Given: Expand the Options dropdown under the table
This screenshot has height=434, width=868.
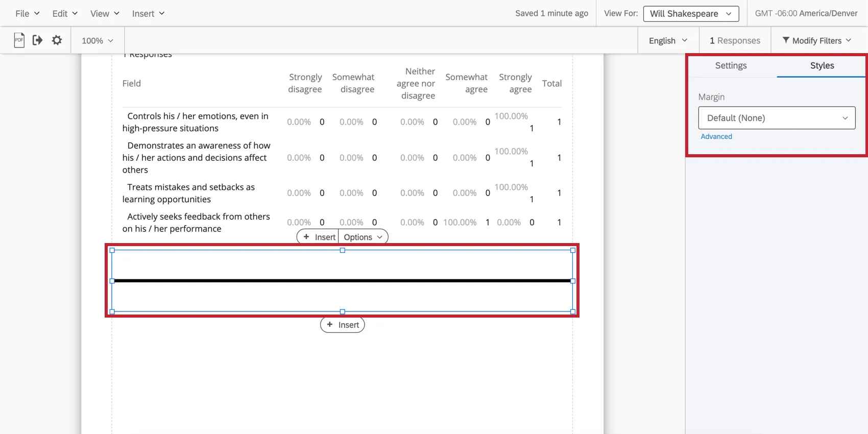Looking at the screenshot, I should click(x=363, y=237).
